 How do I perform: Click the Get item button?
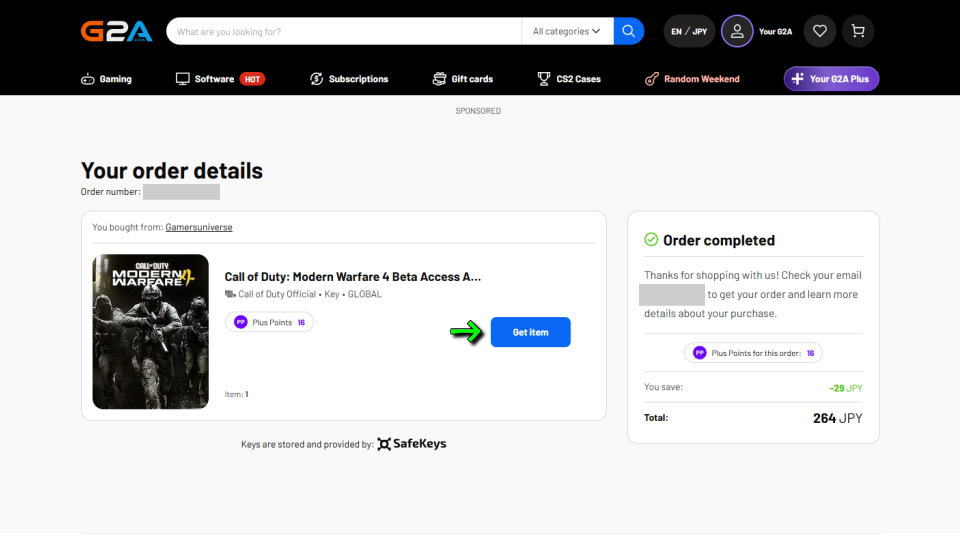pyautogui.click(x=530, y=332)
